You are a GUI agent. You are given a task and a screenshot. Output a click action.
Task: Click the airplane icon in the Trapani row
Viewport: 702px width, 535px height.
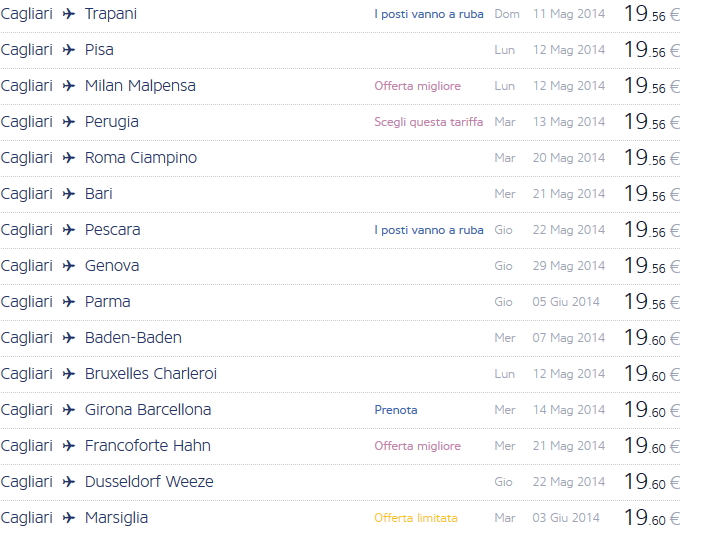(x=69, y=14)
